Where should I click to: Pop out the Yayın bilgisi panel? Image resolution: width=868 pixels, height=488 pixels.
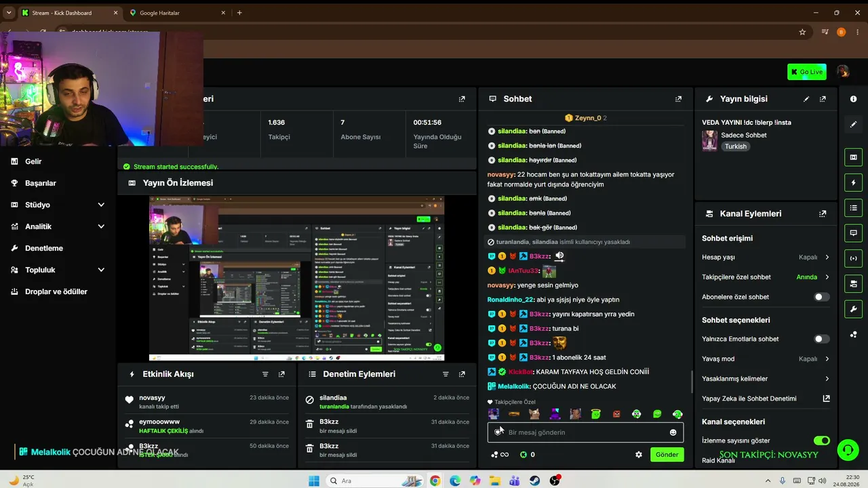pyautogui.click(x=823, y=99)
